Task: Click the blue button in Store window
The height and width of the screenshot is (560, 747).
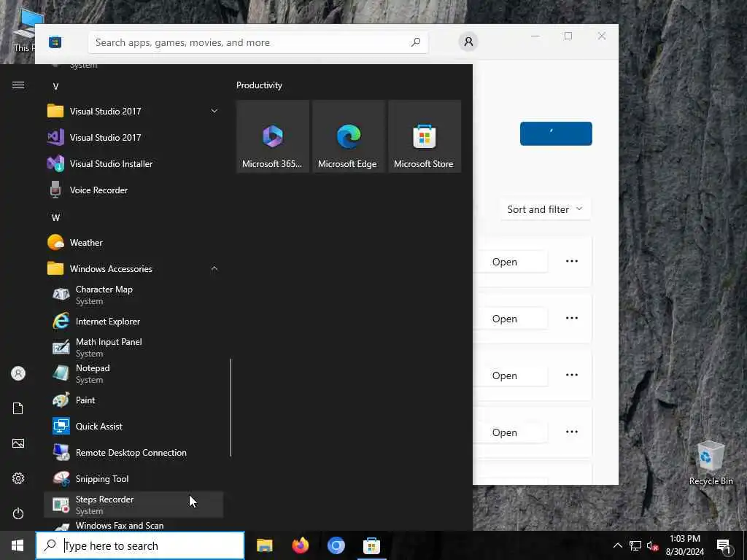Action: pos(556,134)
